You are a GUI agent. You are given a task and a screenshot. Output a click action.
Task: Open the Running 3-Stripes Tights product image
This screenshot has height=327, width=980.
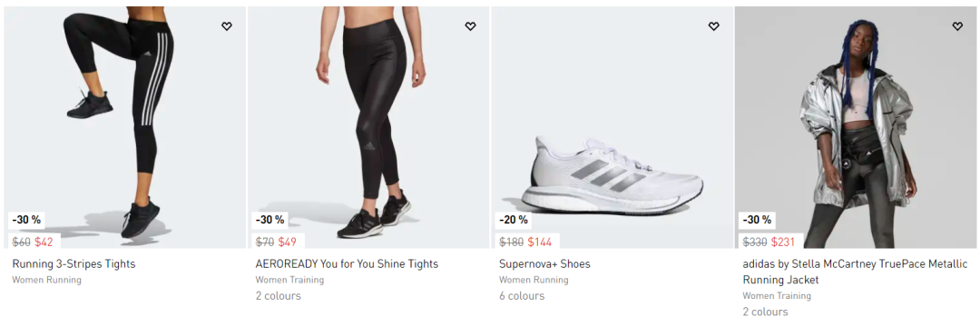click(125, 127)
